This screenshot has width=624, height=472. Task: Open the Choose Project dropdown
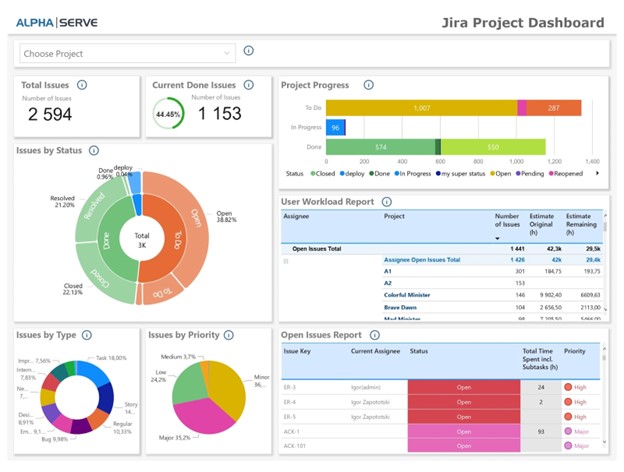pyautogui.click(x=127, y=53)
